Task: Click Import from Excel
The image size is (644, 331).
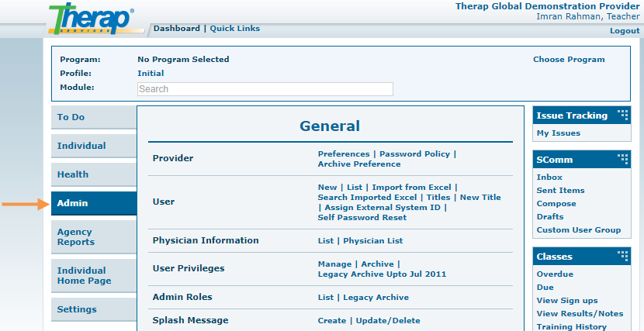Action: tap(411, 188)
